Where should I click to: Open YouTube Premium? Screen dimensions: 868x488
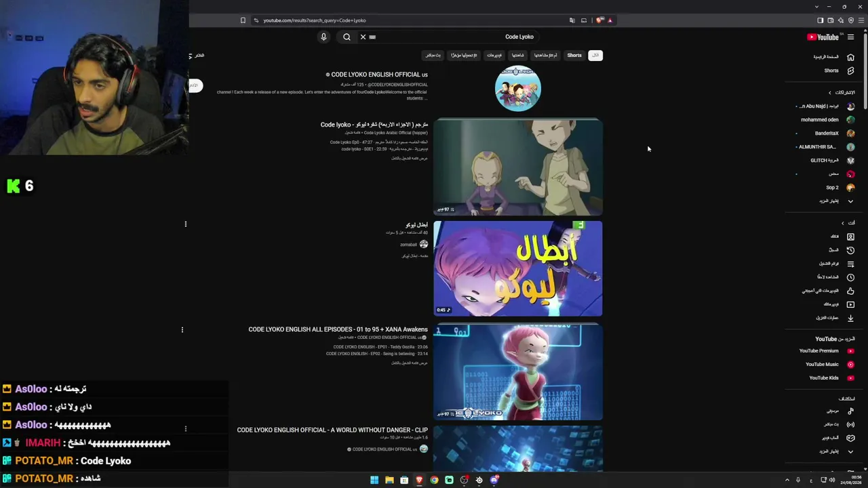(x=826, y=351)
